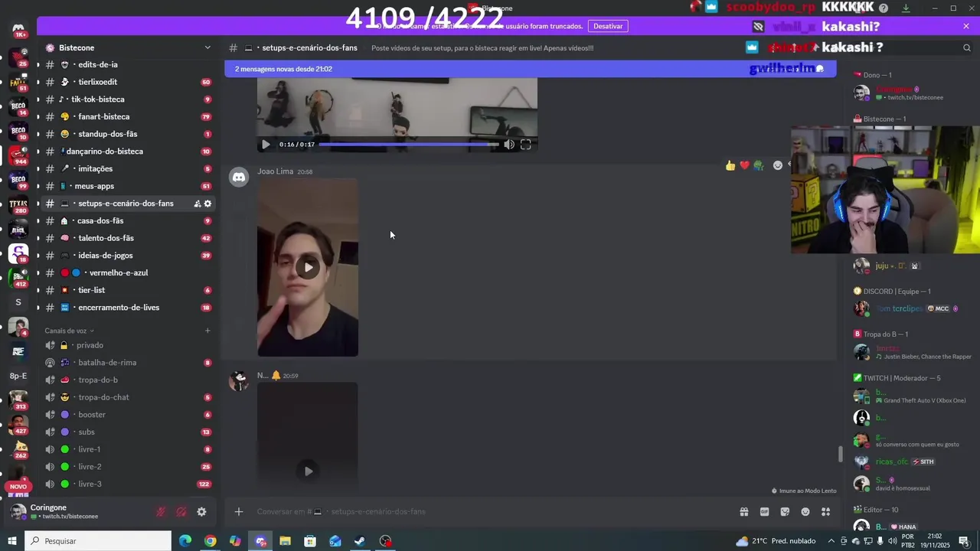Open the sticker picker
The height and width of the screenshot is (551, 980).
tap(785, 511)
